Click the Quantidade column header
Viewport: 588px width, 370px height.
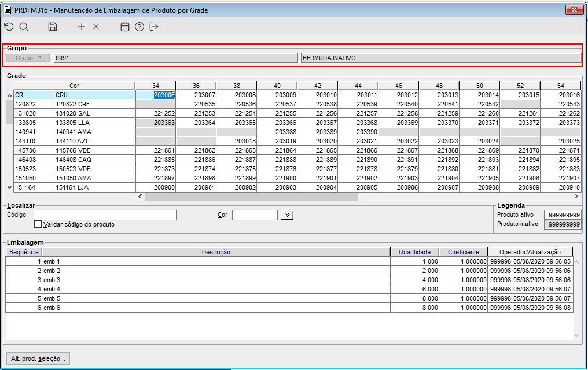414,252
